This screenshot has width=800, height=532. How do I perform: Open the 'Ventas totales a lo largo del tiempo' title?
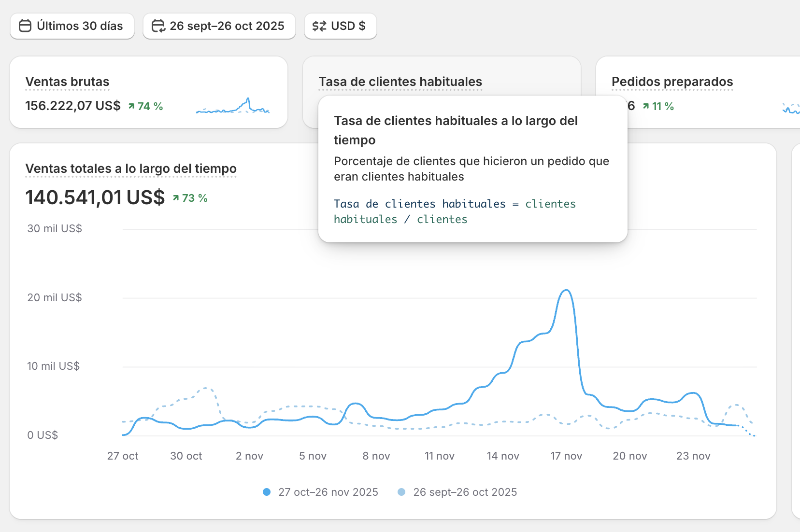point(131,168)
